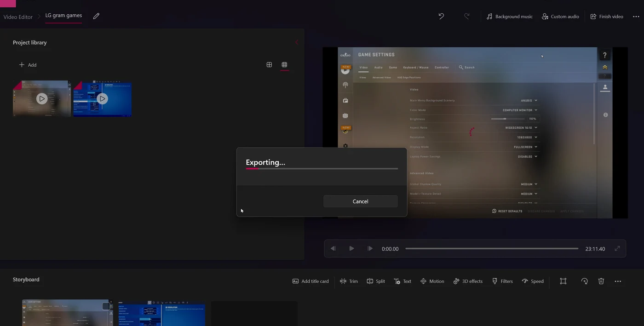Cancel the video export
This screenshot has height=326, width=644.
point(360,201)
